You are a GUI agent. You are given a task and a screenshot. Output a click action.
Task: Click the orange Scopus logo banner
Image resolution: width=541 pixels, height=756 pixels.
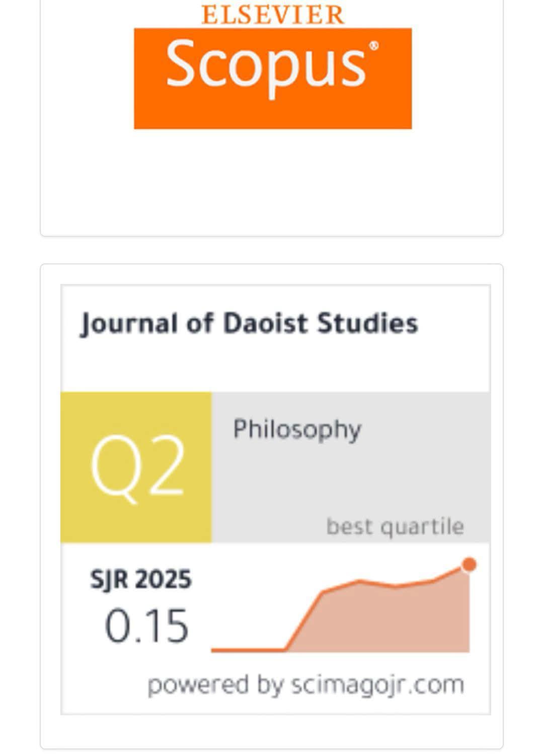pyautogui.click(x=273, y=79)
